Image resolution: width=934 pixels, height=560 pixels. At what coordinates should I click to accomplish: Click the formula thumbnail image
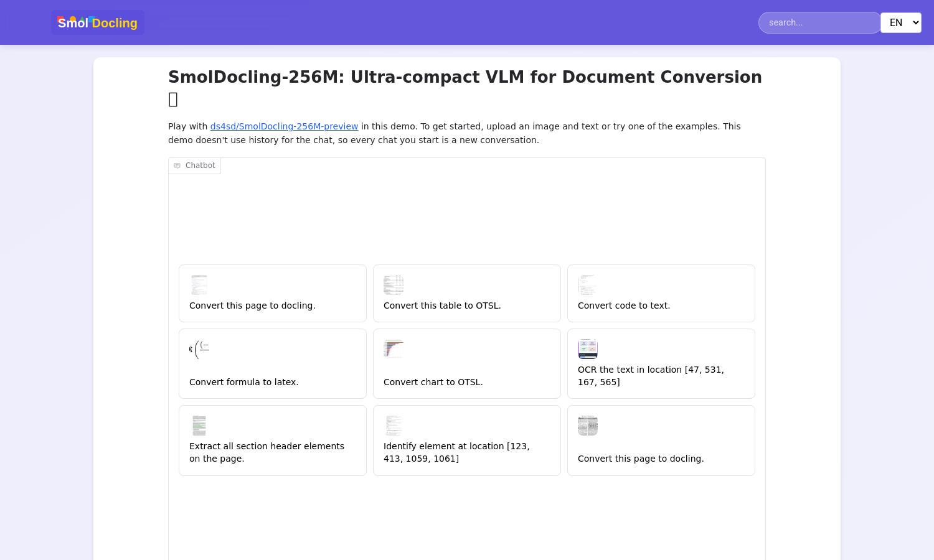click(199, 349)
